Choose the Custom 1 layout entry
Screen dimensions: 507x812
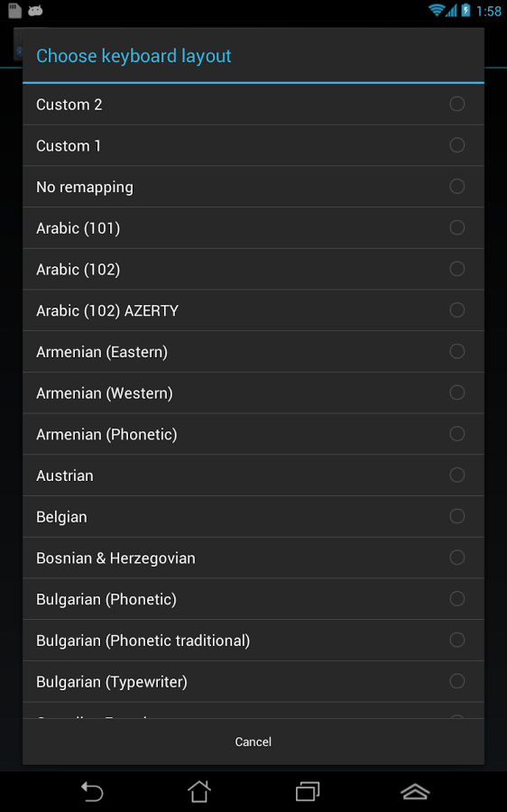(253, 145)
